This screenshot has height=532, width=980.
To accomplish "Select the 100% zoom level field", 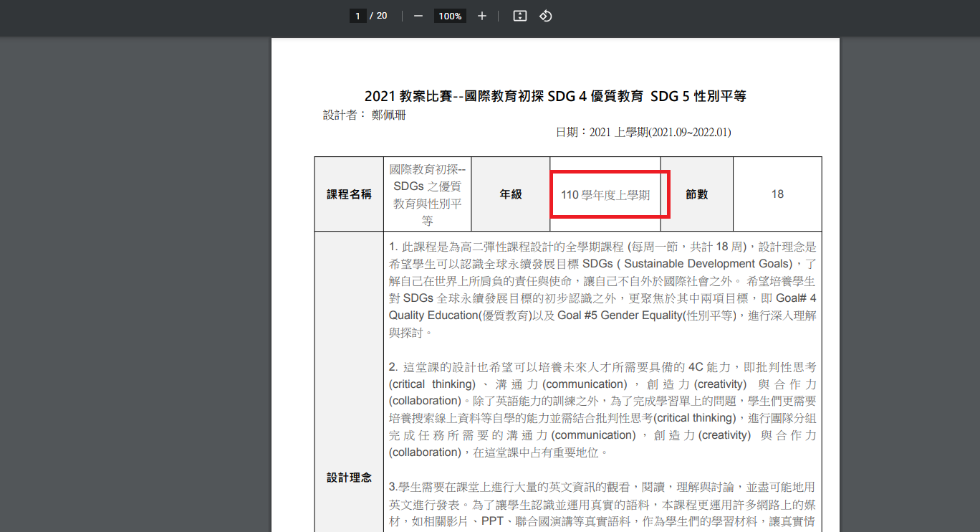I will pyautogui.click(x=450, y=16).
